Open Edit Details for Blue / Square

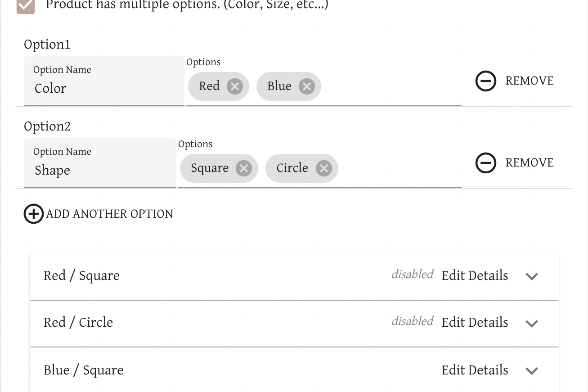pos(475,370)
